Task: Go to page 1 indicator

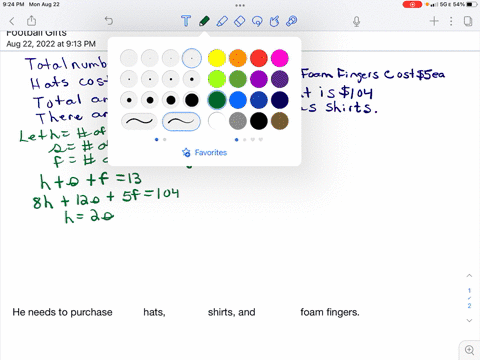Action: click(469, 291)
